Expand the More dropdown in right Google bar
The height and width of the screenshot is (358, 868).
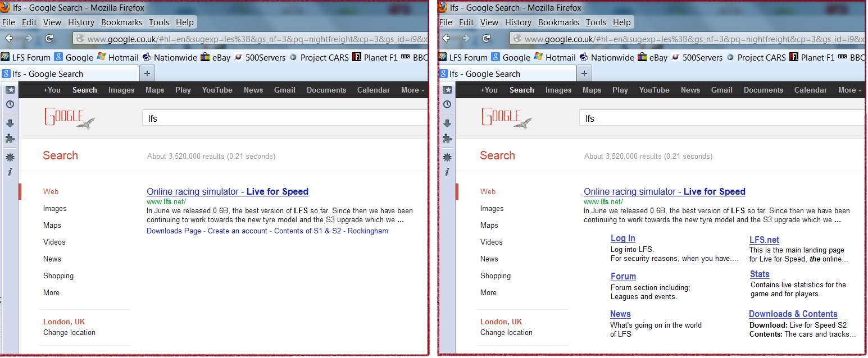click(x=849, y=90)
